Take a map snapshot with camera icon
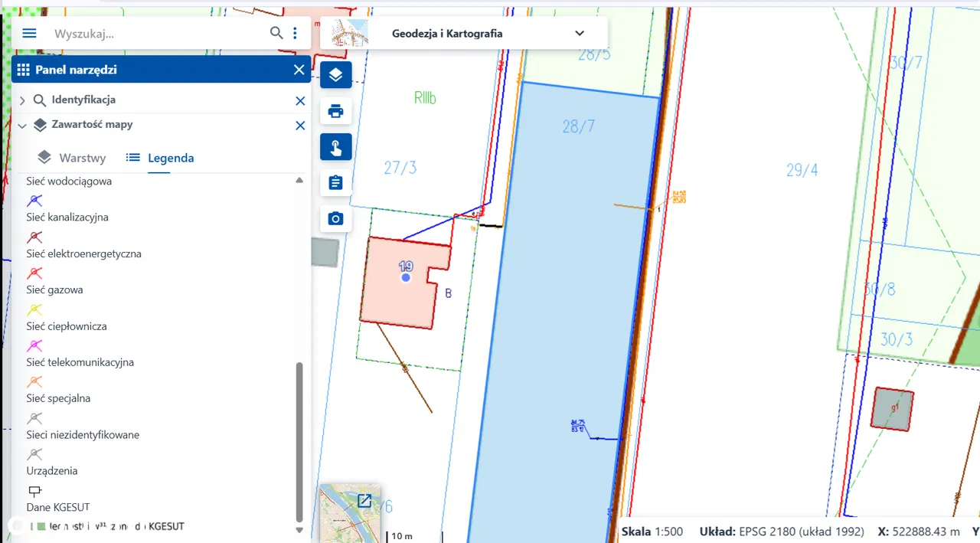Image resolution: width=980 pixels, height=543 pixels. pos(335,219)
